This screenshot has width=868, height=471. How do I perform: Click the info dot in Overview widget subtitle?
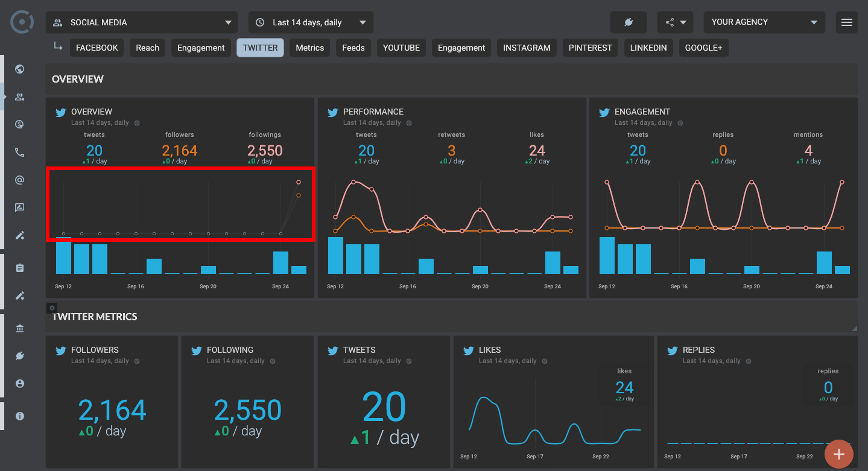(x=137, y=123)
